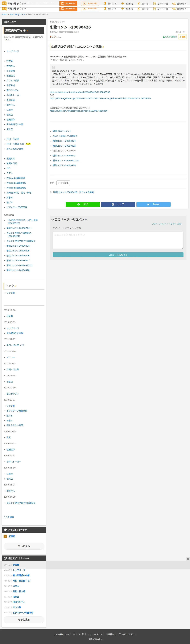This screenshot has height=644, width=190.
Task: Click the pencil icon beside 毒蛇山崎ウィキ sidebar title
Action: (28, 31)
